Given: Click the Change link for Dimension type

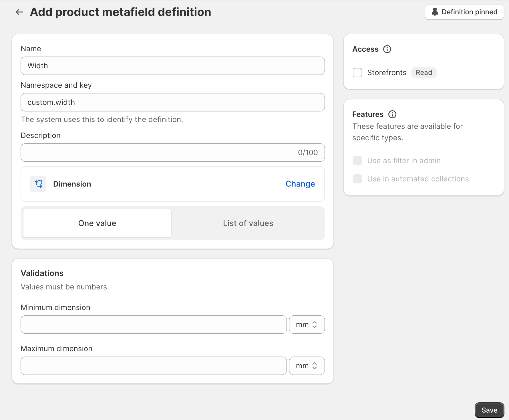Looking at the screenshot, I should pos(300,184).
